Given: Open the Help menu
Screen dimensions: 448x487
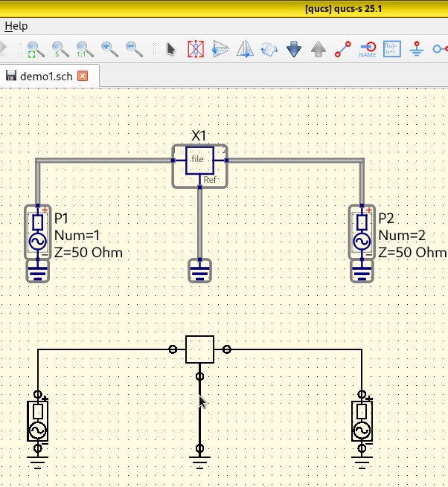Looking at the screenshot, I should [16, 26].
